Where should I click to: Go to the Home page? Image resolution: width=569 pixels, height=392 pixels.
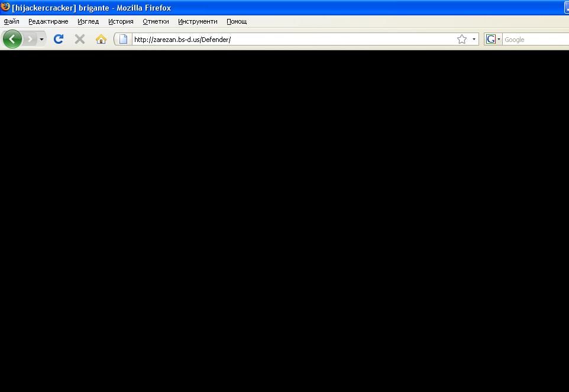101,40
